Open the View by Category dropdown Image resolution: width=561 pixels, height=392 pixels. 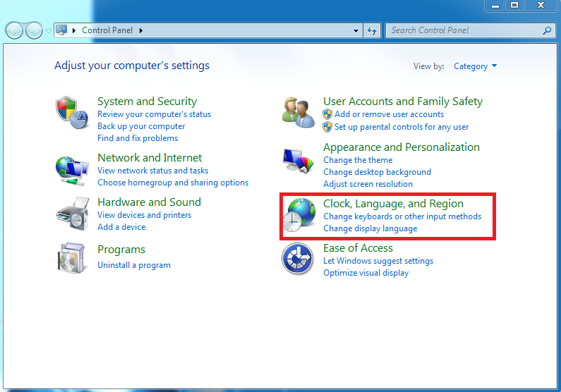475,66
